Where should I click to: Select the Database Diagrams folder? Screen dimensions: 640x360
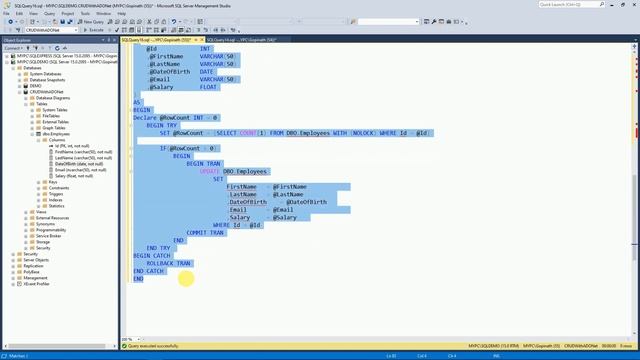coord(53,98)
